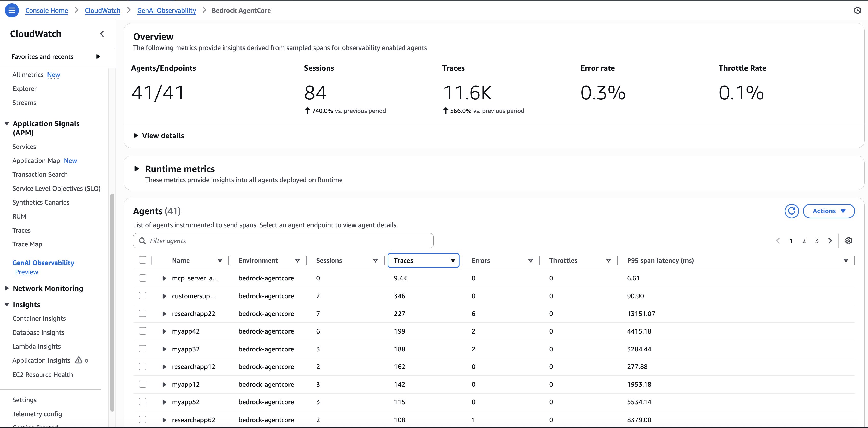Select the researchapp22 row checkbox

(x=142, y=313)
